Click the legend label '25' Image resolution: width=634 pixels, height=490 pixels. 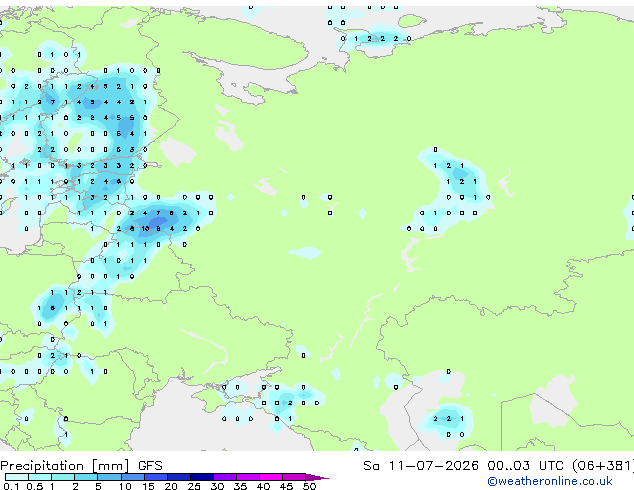pyautogui.click(x=194, y=486)
